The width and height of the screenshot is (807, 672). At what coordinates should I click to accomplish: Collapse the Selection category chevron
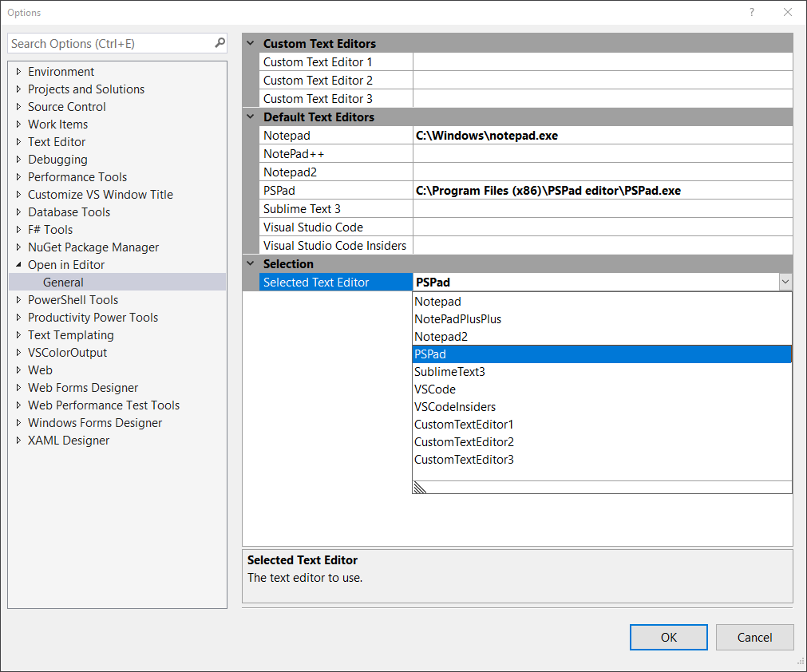[251, 263]
